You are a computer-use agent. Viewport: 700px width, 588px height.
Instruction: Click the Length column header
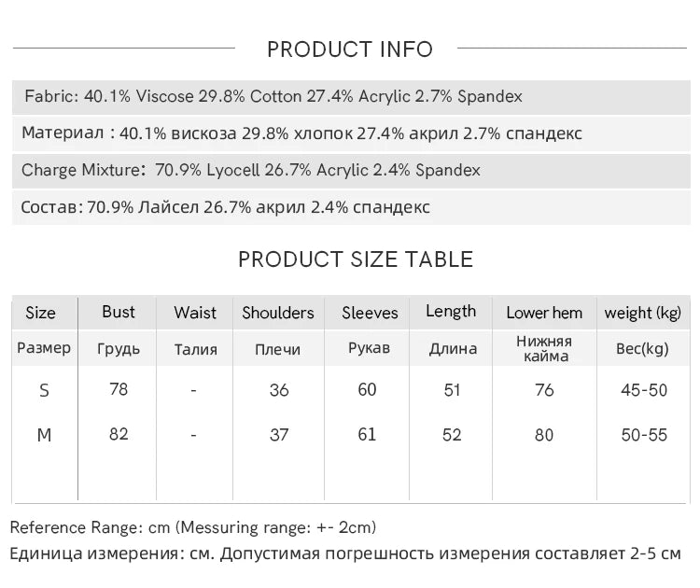tap(451, 312)
